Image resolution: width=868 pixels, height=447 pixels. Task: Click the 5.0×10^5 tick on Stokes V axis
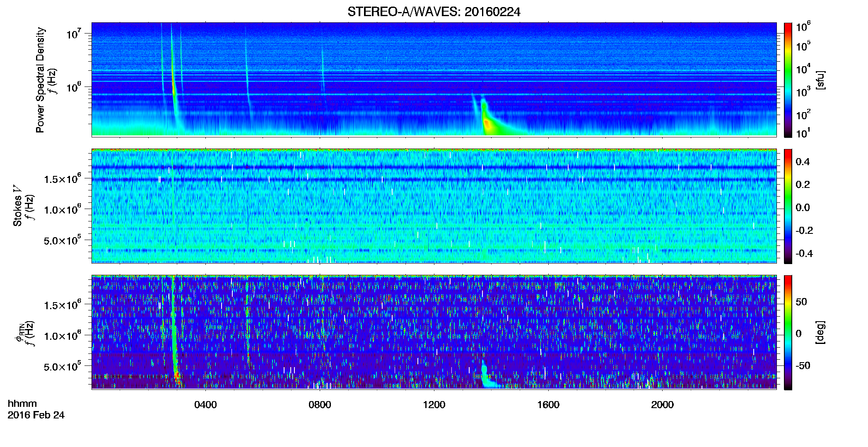tap(63, 240)
